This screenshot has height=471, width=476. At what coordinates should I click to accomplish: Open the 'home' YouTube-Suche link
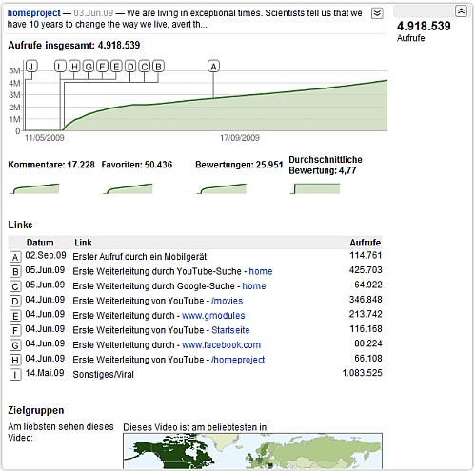[x=261, y=271]
